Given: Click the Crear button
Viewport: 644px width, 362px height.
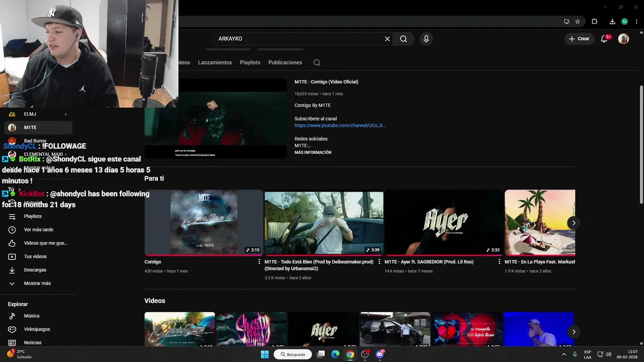Looking at the screenshot, I should pos(579,39).
